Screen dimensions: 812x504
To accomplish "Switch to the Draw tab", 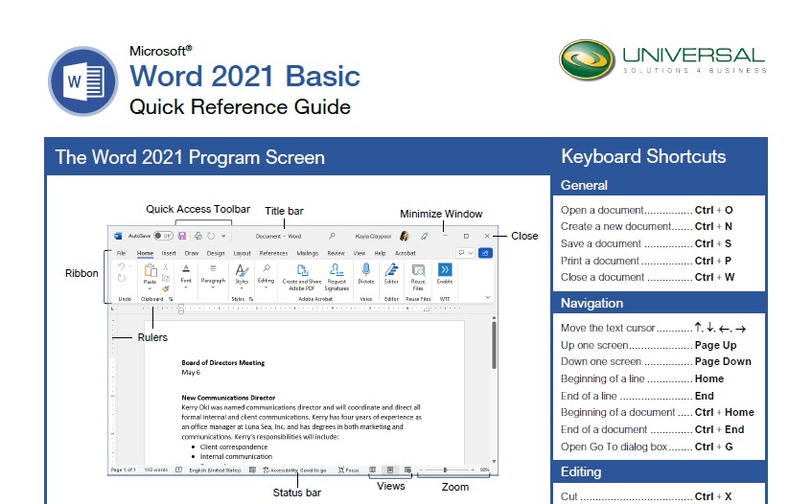I will coord(192,253).
